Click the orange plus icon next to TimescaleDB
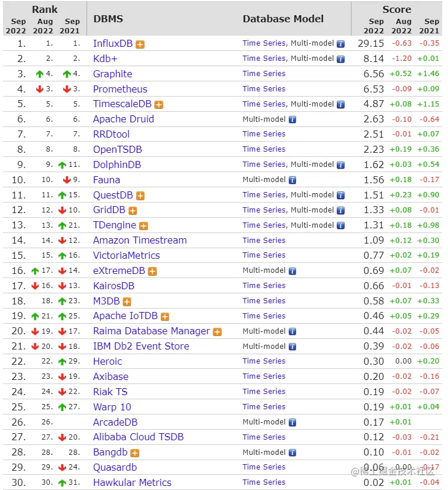The width and height of the screenshot is (448, 490). (159, 105)
